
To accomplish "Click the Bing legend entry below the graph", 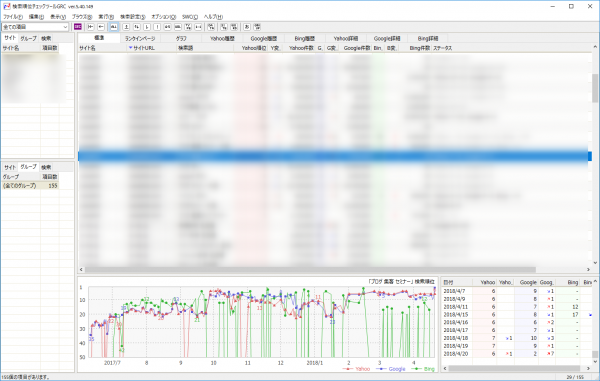I will click(x=423, y=369).
